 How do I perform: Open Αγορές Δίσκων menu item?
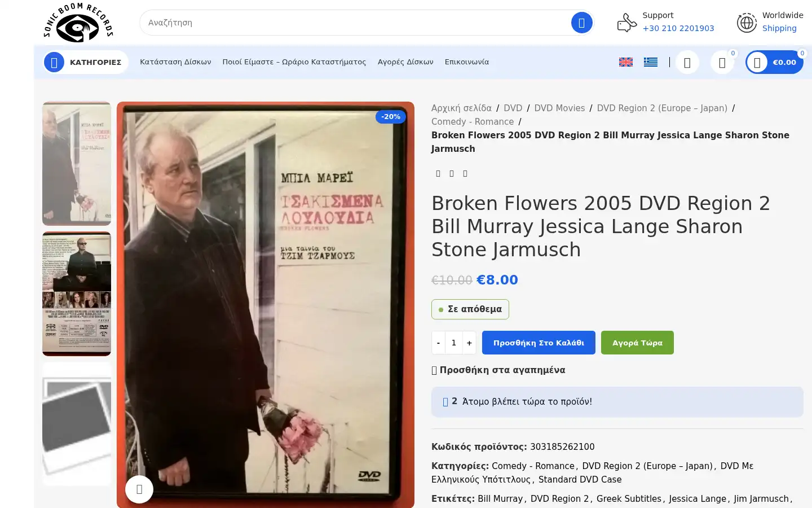tap(405, 62)
